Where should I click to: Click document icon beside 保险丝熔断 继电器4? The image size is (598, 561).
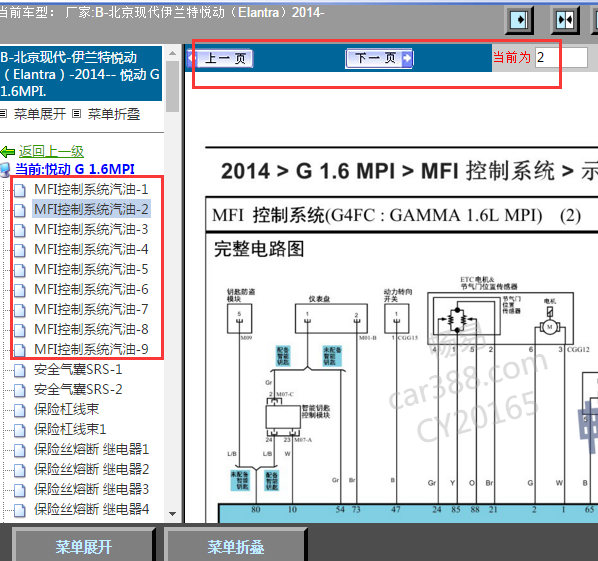pyautogui.click(x=20, y=510)
